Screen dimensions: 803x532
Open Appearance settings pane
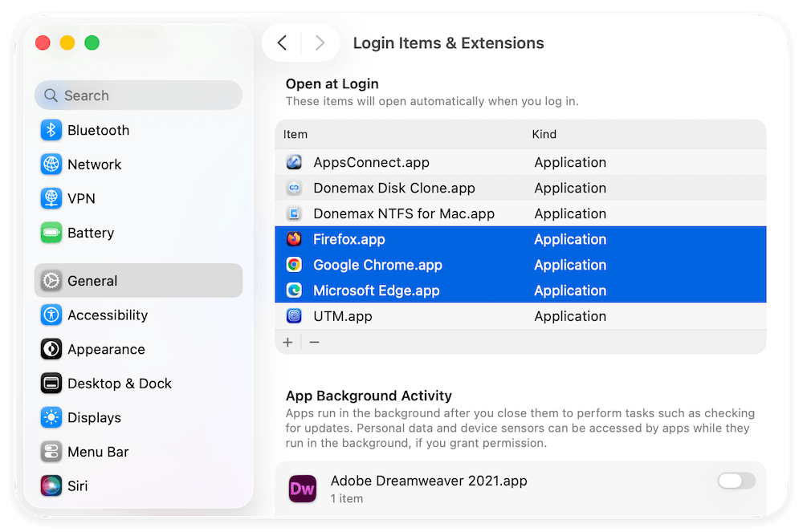click(x=138, y=349)
